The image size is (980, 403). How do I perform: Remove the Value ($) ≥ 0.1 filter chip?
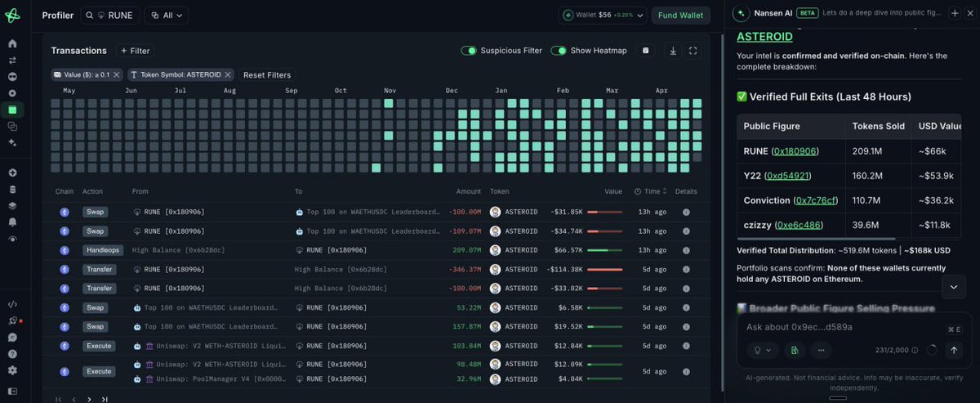117,74
